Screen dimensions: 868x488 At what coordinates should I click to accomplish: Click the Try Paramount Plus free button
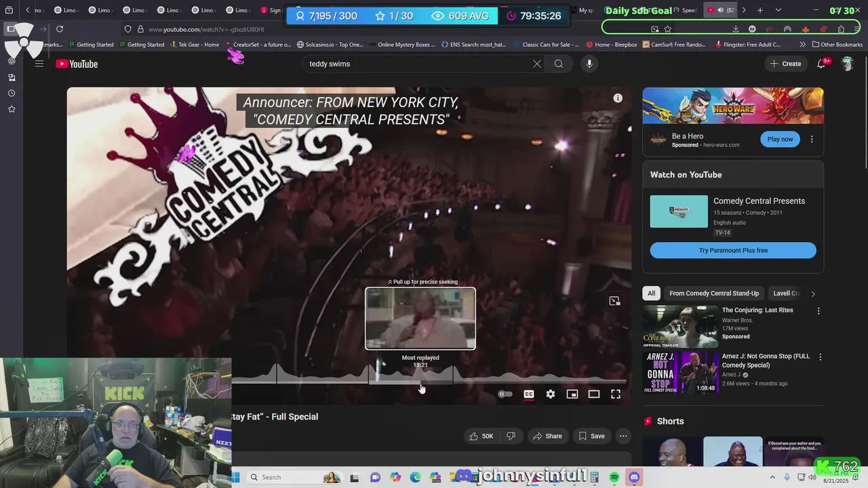coord(733,250)
